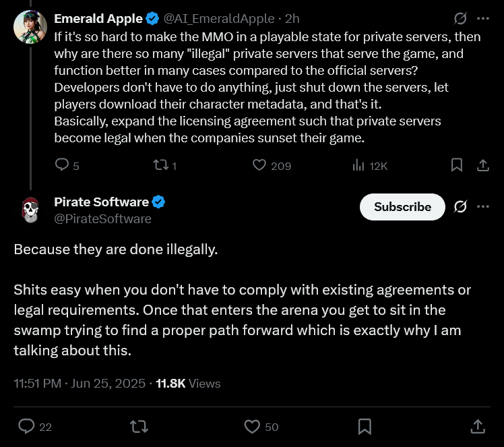Open Emerald Apple profile avatar
504x447 pixels.
tap(30, 27)
